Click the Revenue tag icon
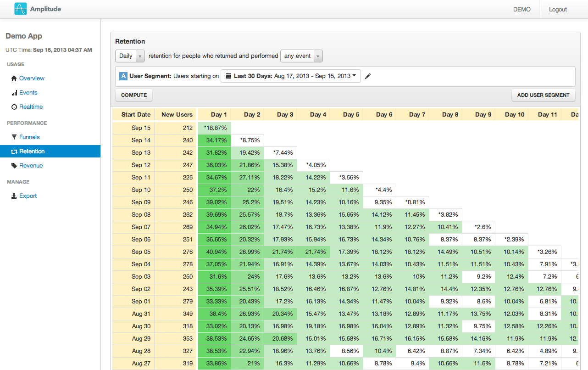The width and height of the screenshot is (588, 370). (x=14, y=166)
